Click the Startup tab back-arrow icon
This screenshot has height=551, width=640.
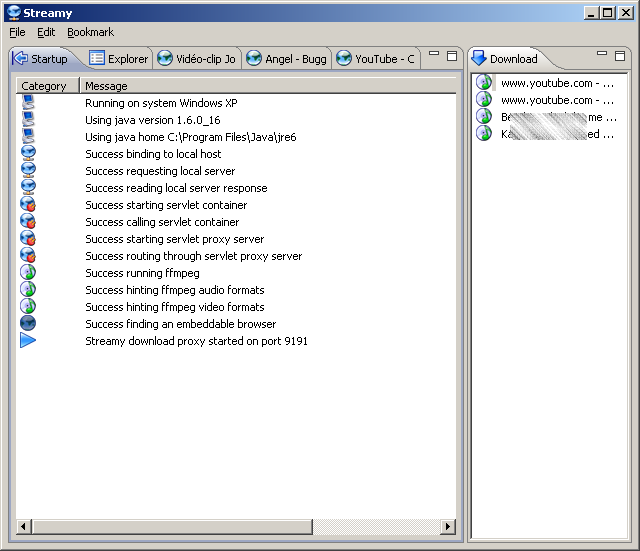(x=20, y=58)
